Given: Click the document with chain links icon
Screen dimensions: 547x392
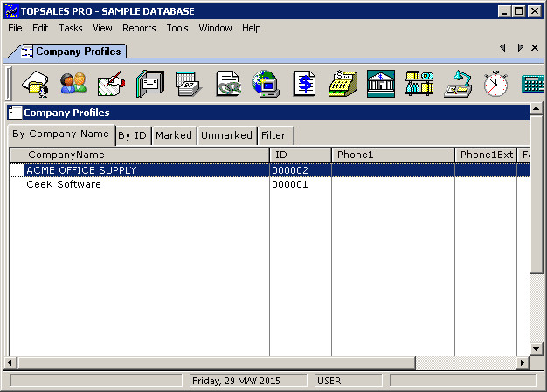Looking at the screenshot, I should point(228,84).
